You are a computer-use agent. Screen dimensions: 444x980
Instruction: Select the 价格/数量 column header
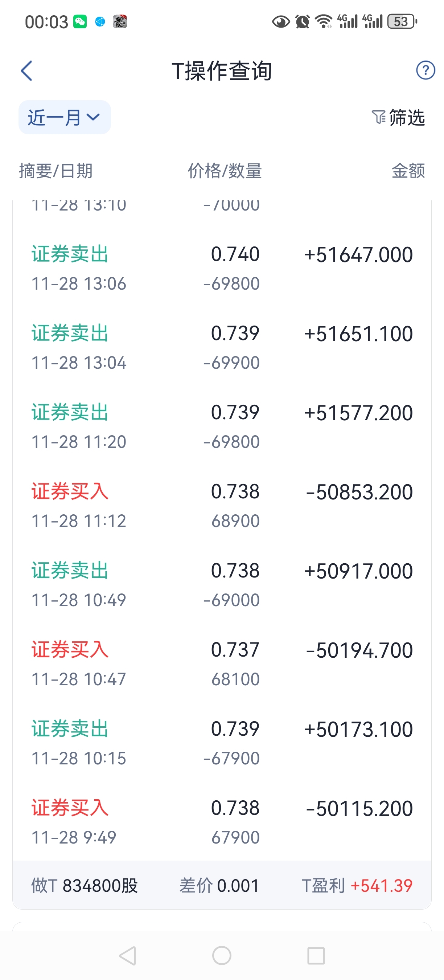coord(225,171)
